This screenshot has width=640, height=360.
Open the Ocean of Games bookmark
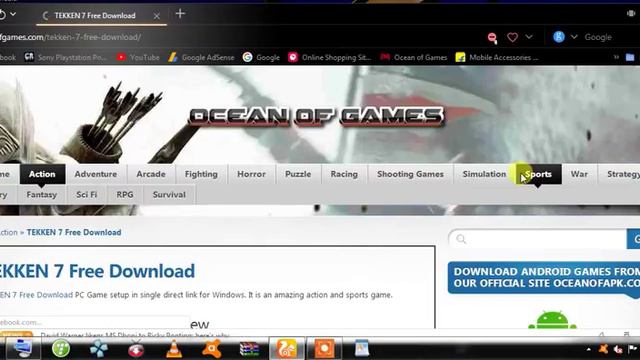pos(414,58)
